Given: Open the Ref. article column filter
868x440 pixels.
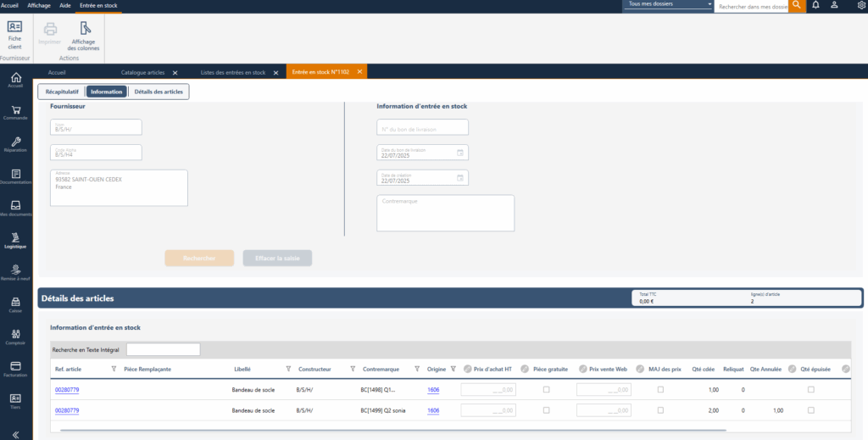Looking at the screenshot, I should 114,369.
